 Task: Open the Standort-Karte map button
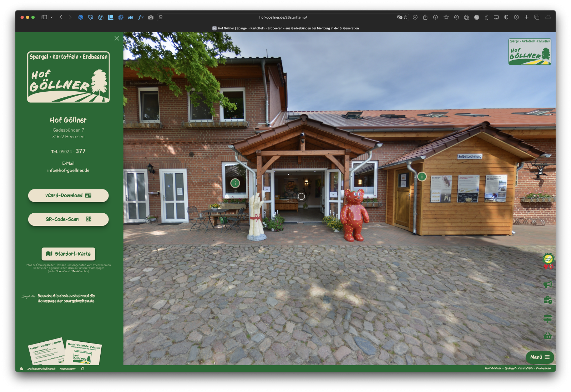click(x=68, y=254)
